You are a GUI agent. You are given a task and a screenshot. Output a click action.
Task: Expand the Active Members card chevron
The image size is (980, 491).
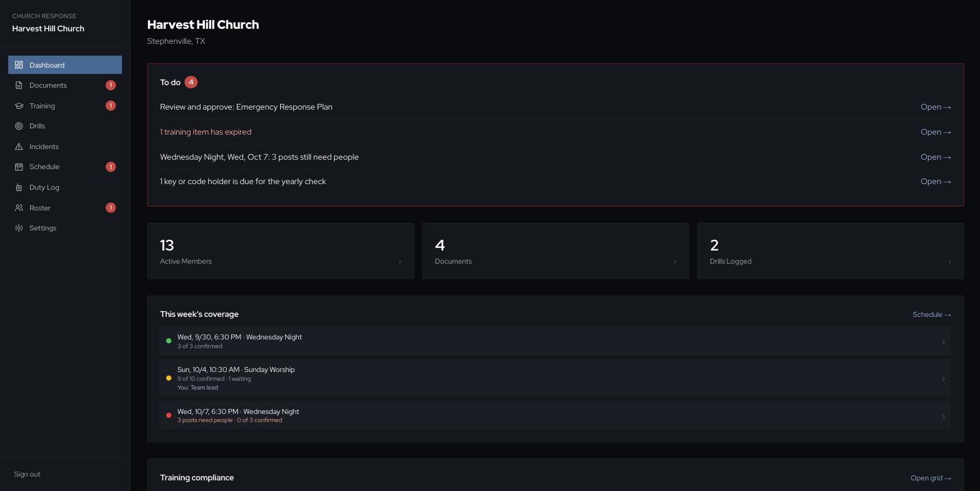pos(400,262)
